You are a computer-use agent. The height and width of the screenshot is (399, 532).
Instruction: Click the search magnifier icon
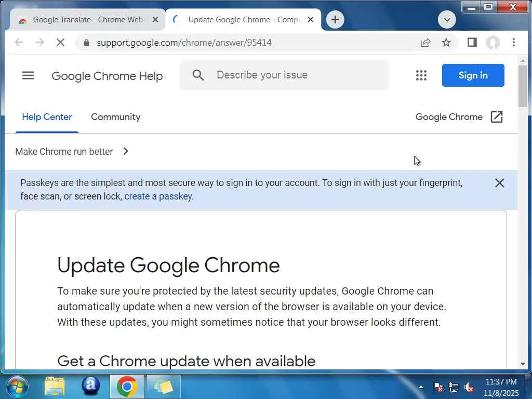198,75
